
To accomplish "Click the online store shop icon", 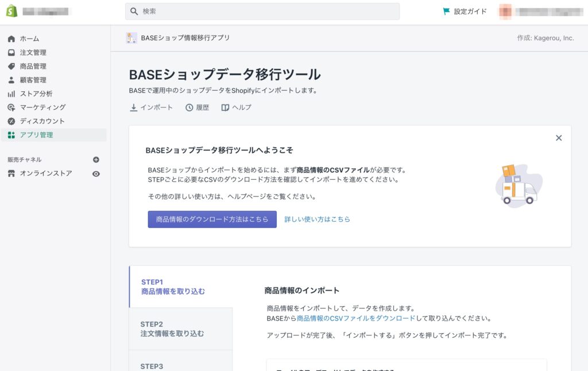I will [11, 173].
